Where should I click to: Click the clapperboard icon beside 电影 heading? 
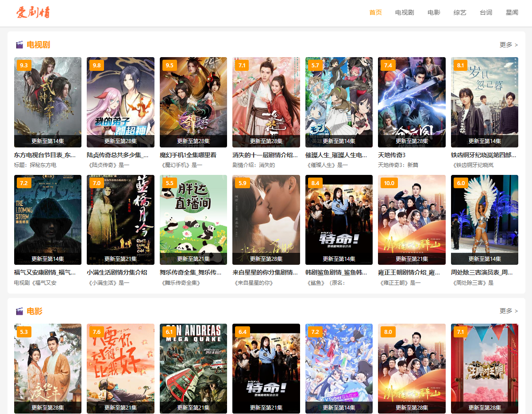[x=19, y=311]
